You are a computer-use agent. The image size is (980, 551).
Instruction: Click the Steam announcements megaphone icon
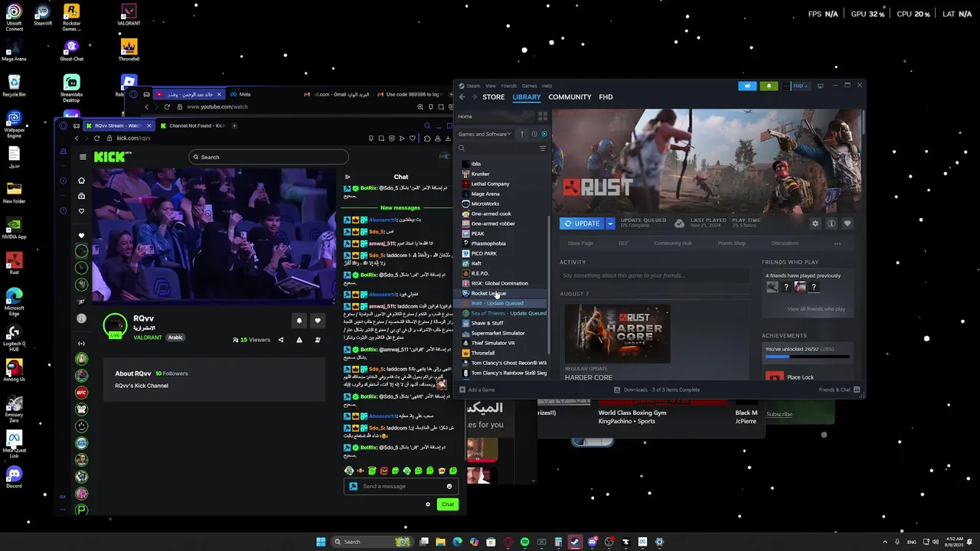coord(747,86)
